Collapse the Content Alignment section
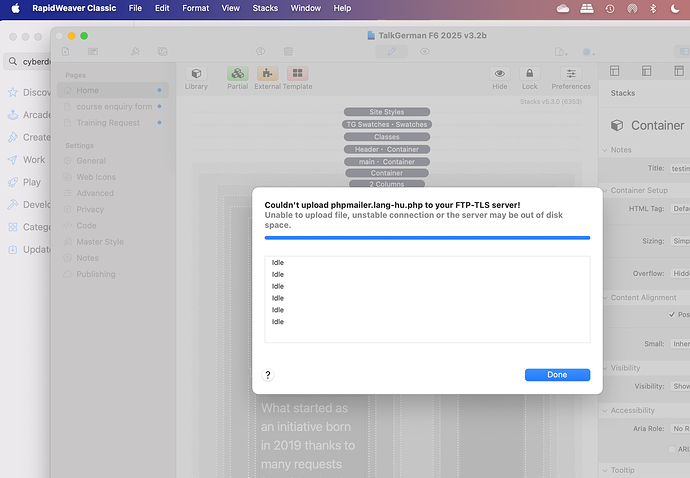The width and height of the screenshot is (690, 478). tap(605, 298)
